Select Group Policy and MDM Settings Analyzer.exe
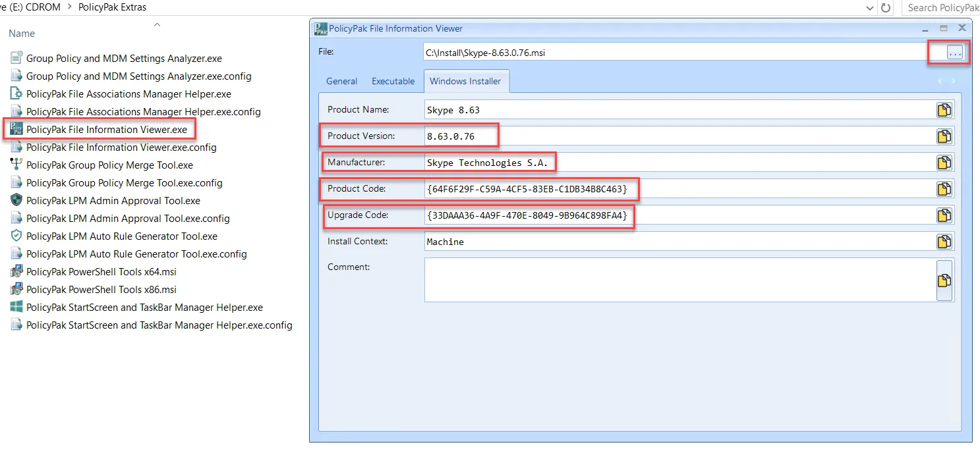Screen dimensions: 980x459 point(124,58)
